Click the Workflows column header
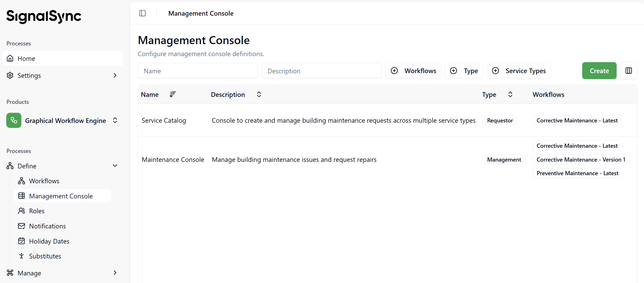 [x=548, y=95]
